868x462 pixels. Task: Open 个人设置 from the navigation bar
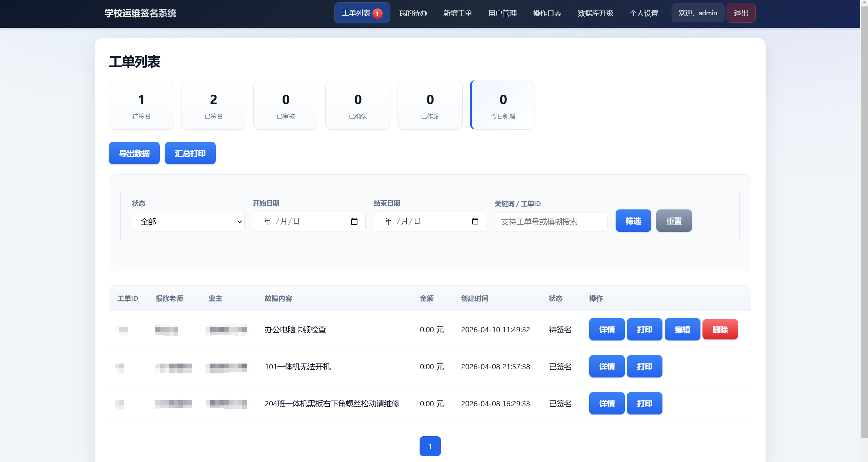pyautogui.click(x=644, y=13)
